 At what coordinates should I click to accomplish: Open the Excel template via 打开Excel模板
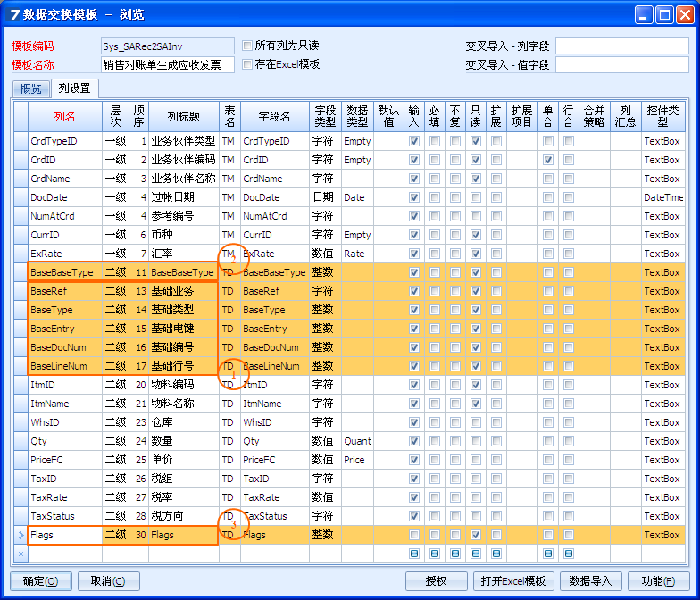pyautogui.click(x=513, y=580)
